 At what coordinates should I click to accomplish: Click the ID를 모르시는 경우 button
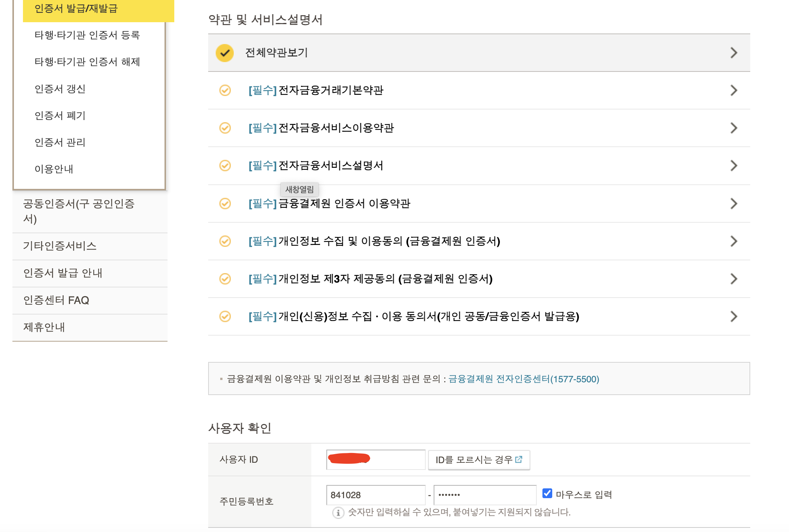point(474,460)
